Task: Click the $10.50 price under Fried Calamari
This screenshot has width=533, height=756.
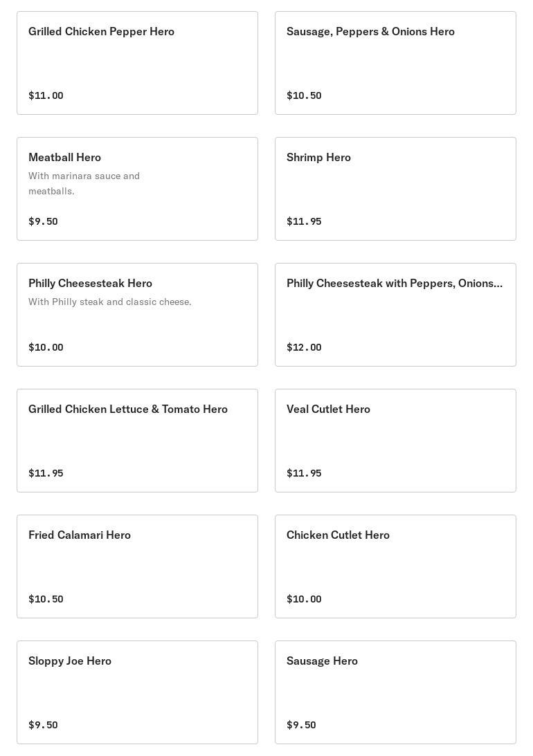Action: [x=46, y=599]
